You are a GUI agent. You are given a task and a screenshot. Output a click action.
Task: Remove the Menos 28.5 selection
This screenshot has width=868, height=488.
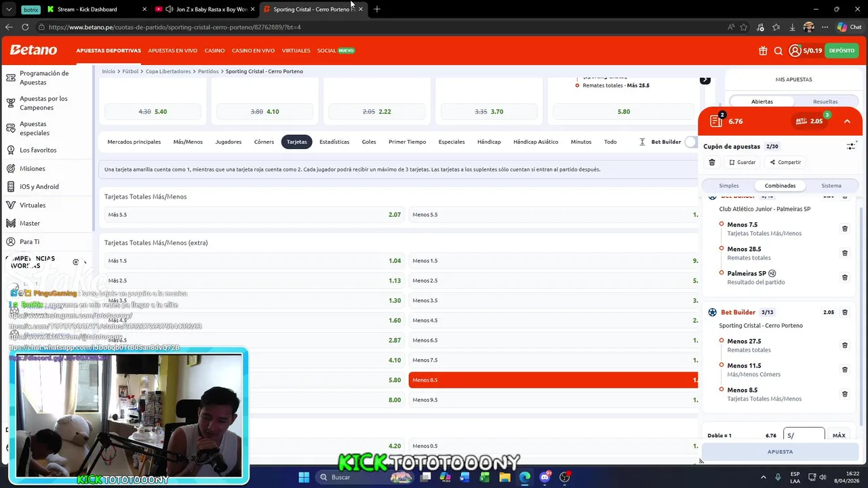845,253
